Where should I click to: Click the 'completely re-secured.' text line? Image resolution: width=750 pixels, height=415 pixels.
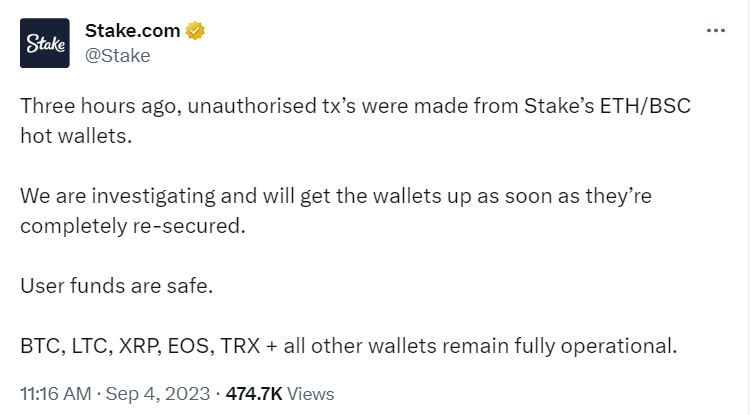pos(132,226)
